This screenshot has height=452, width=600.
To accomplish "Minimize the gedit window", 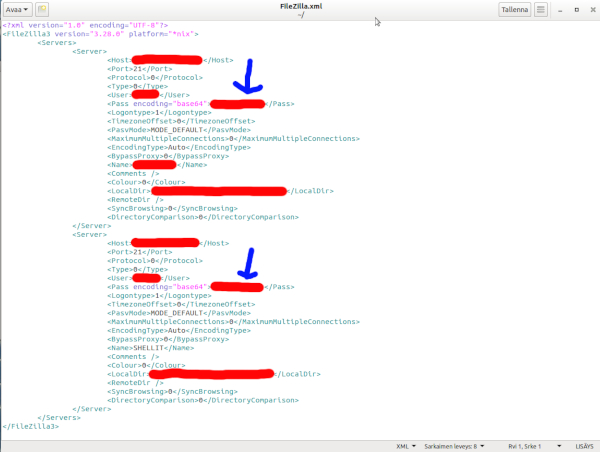I will click(x=560, y=10).
